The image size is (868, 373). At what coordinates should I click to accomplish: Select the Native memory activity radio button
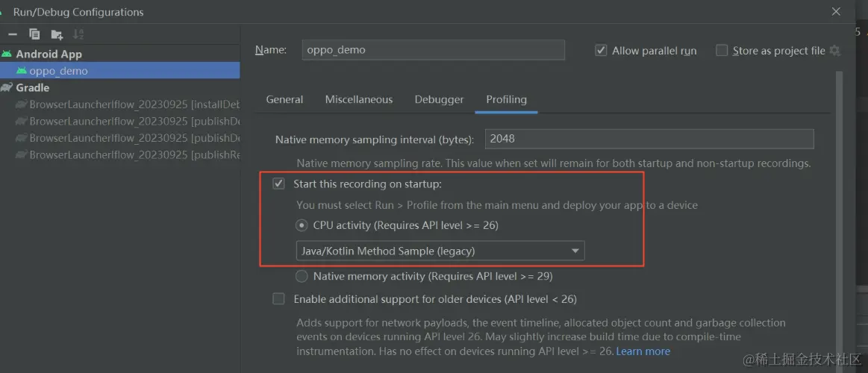(x=302, y=276)
